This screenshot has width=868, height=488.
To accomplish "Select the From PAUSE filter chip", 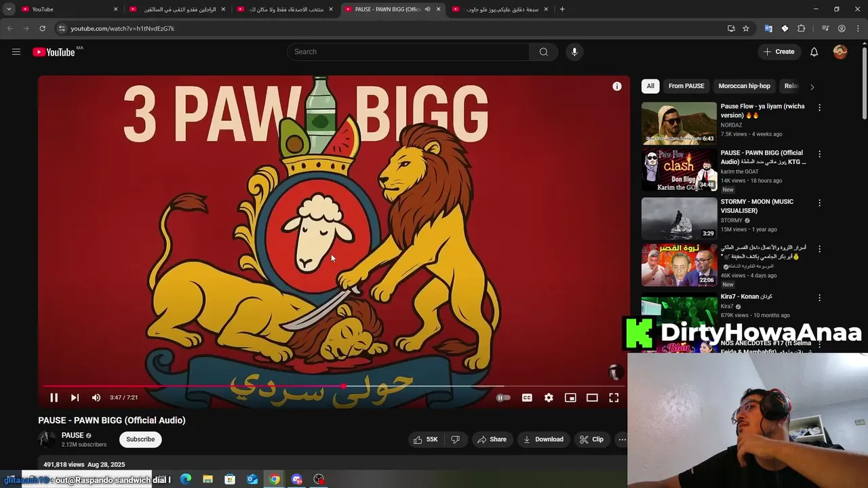I will click(686, 86).
